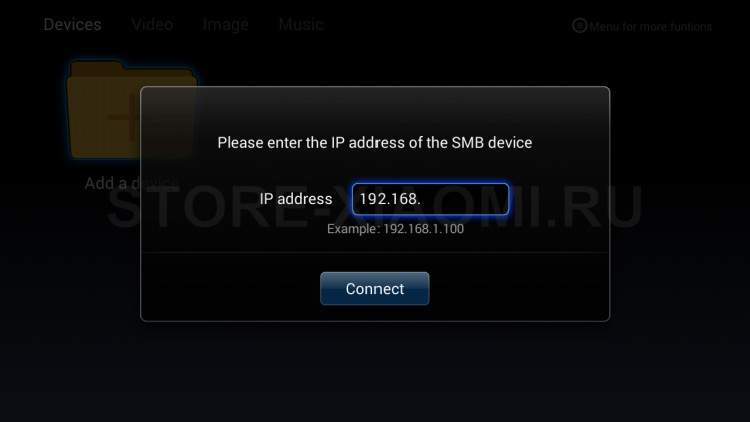Click the "Menu for more funtions" text
Viewport: 750px width, 422px height.
coord(651,26)
